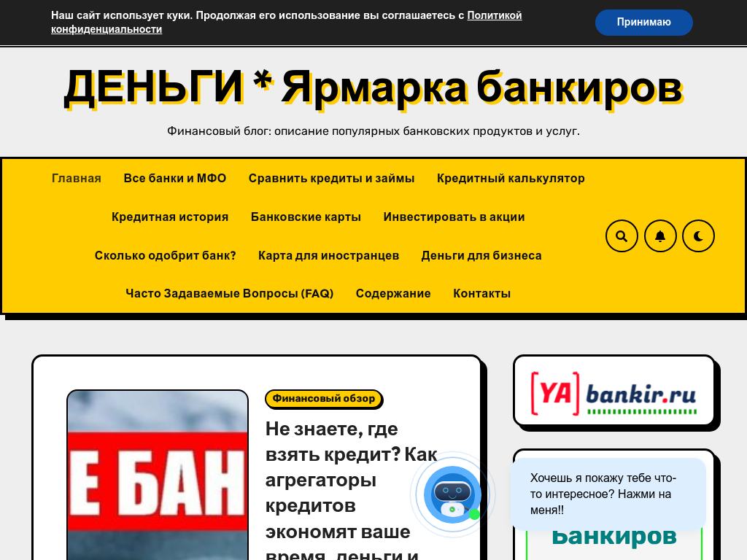Image resolution: width=747 pixels, height=560 pixels.
Task: Go to the Главная menu item
Action: tap(76, 179)
